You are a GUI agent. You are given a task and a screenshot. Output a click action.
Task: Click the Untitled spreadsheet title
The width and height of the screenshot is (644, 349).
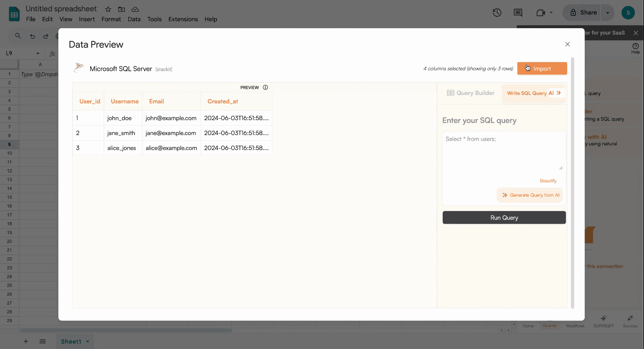click(x=61, y=9)
